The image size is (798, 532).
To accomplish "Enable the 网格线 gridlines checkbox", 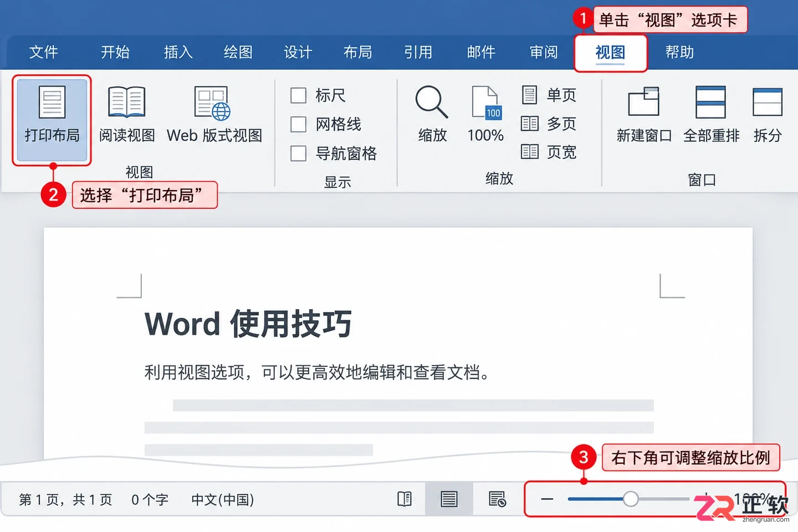I will coord(299,124).
